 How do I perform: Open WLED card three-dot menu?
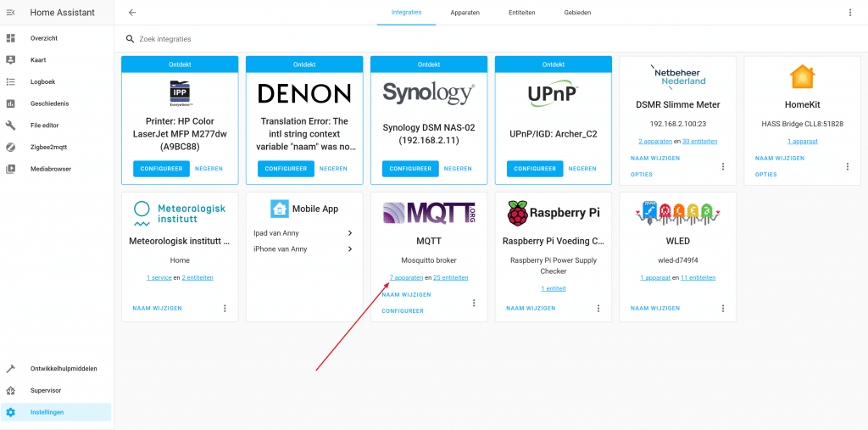click(x=723, y=308)
